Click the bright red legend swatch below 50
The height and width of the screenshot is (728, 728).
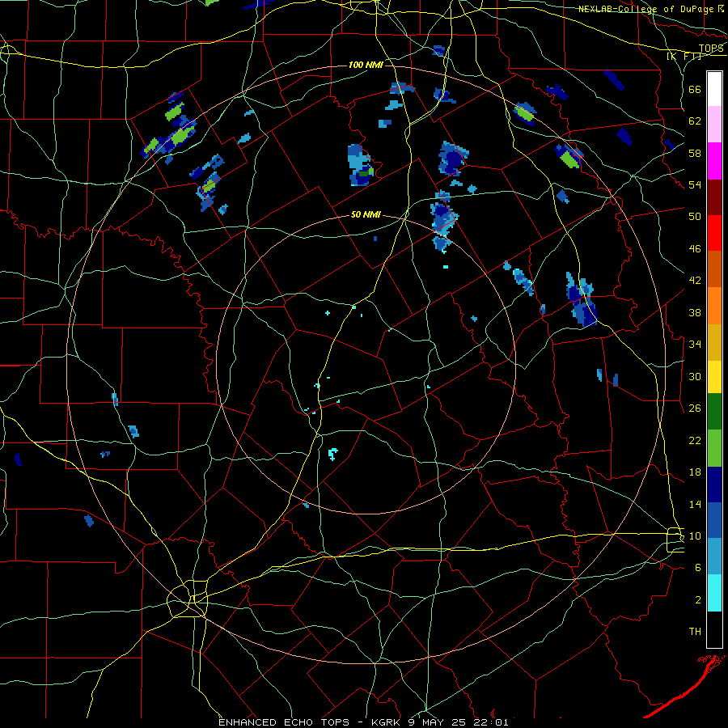coord(714,233)
